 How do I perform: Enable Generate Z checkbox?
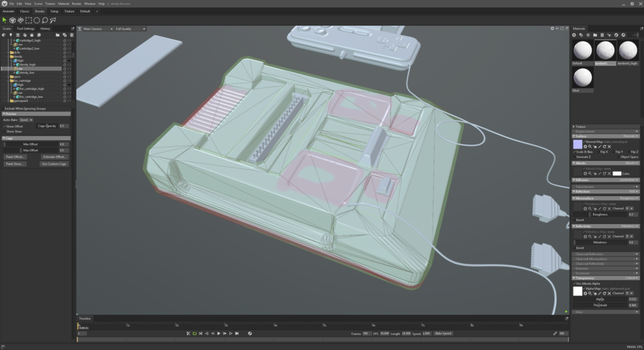click(574, 156)
